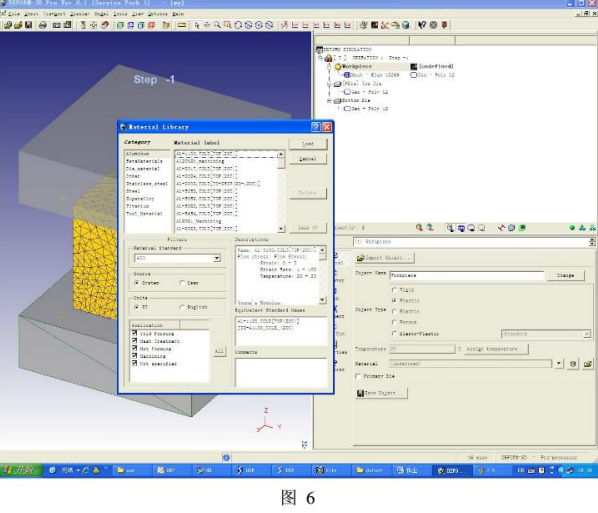Click the printer icon in main toolbar
Viewport: 598px width, 513px height.
[x=43, y=25]
